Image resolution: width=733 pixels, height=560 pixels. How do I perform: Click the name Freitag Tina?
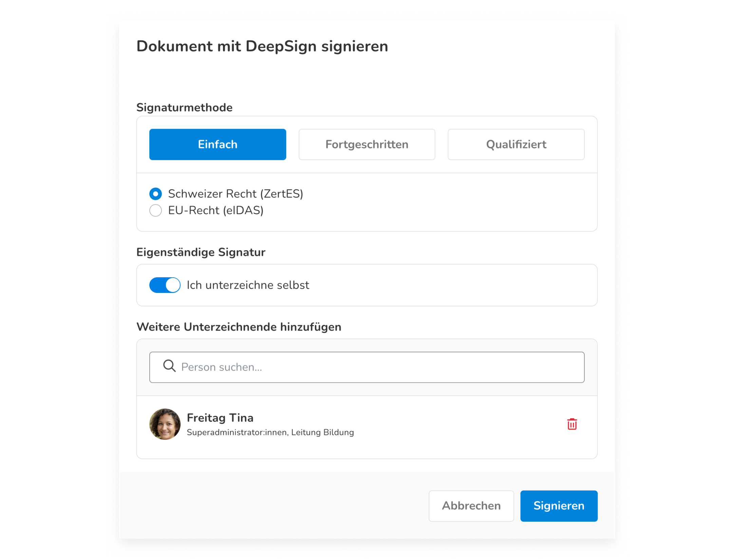[220, 418]
